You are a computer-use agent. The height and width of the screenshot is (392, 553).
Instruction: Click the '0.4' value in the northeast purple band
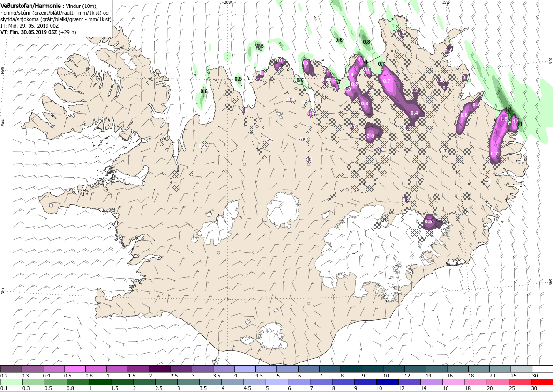click(x=414, y=113)
